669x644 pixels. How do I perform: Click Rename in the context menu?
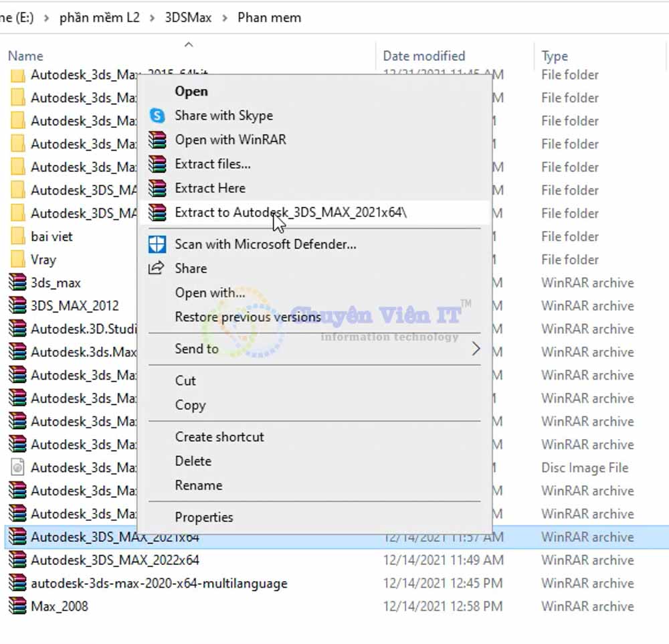(x=199, y=485)
